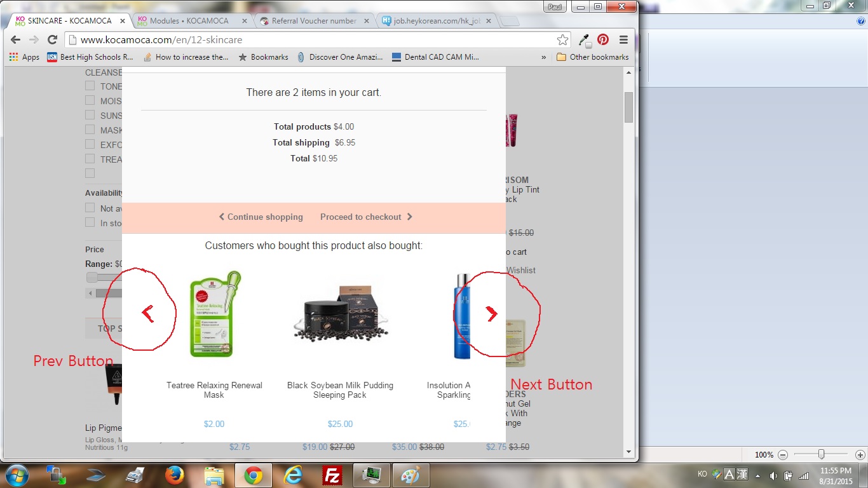Click the Chrome taskbar icon
The height and width of the screenshot is (488, 868).
[254, 475]
